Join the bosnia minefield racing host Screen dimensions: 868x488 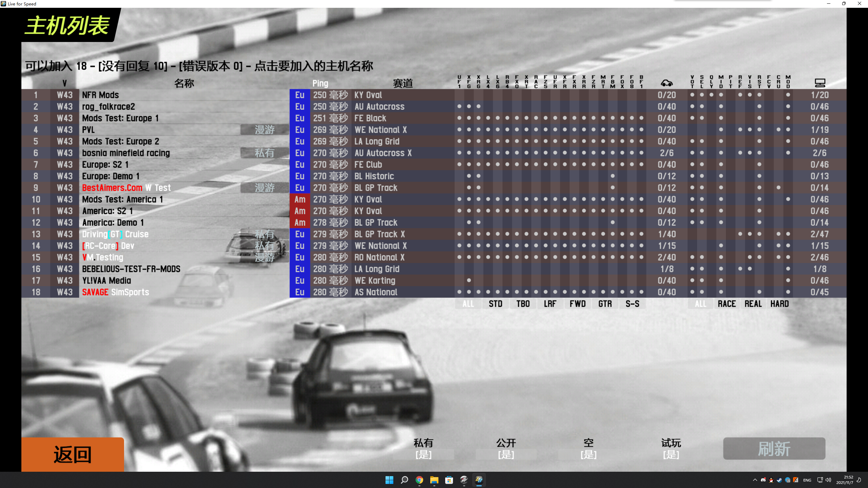[x=126, y=153]
